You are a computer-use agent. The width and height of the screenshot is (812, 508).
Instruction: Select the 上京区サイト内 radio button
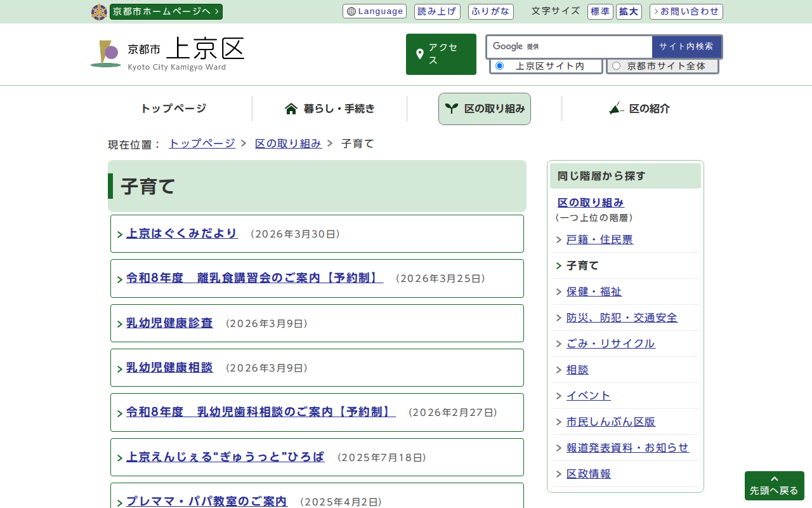pos(499,66)
